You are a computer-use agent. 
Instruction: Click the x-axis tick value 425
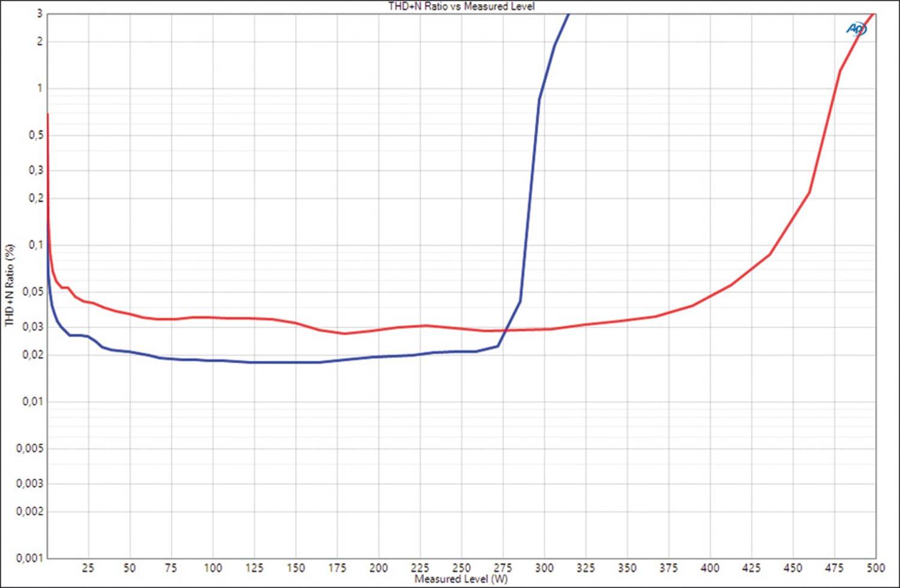click(x=751, y=568)
